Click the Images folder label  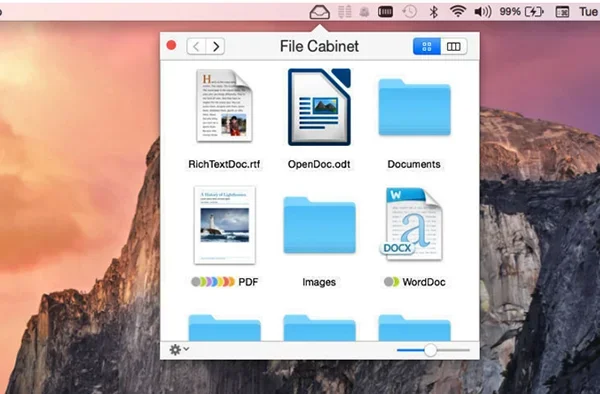point(319,282)
